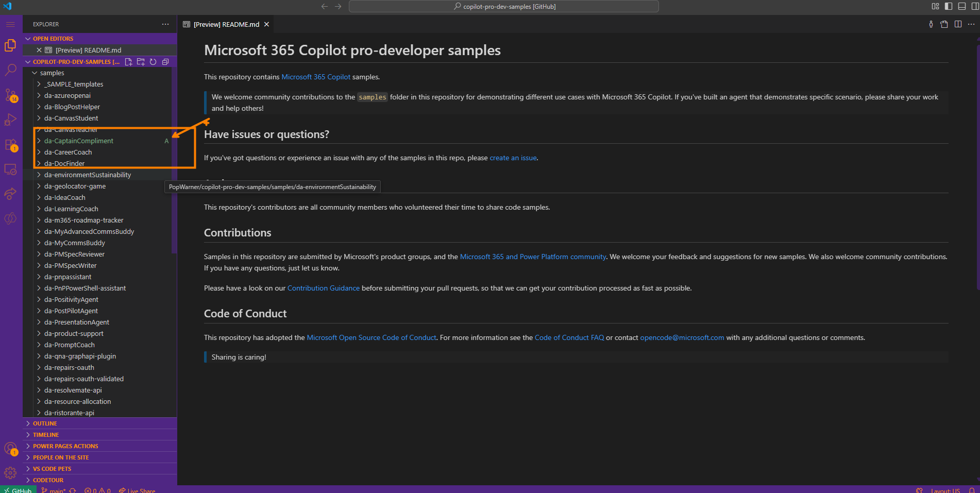
Task: Open the Explorer view in activity bar
Action: tap(10, 45)
